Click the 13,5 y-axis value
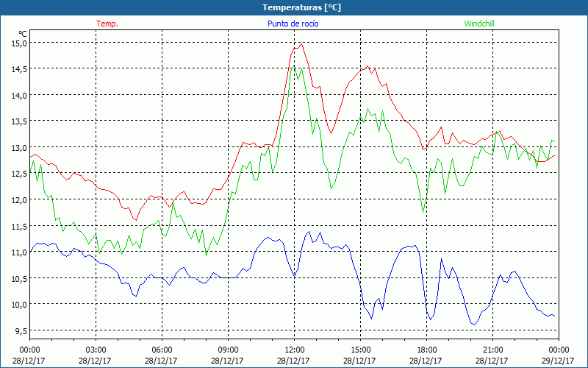This screenshot has height=368, width=588. pyautogui.click(x=20, y=121)
